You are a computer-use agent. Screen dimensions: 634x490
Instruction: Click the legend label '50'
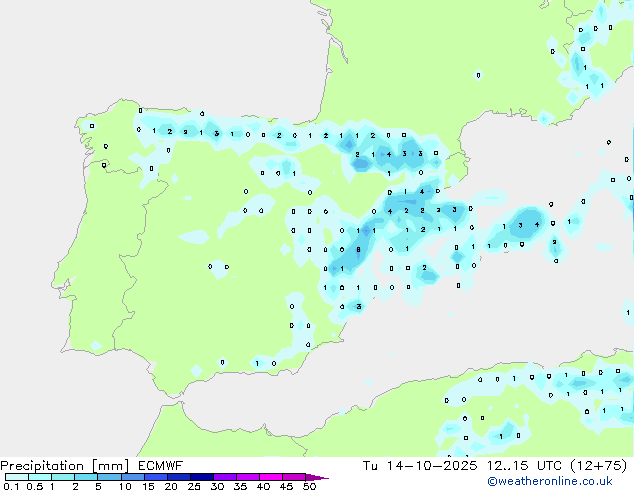click(309, 486)
